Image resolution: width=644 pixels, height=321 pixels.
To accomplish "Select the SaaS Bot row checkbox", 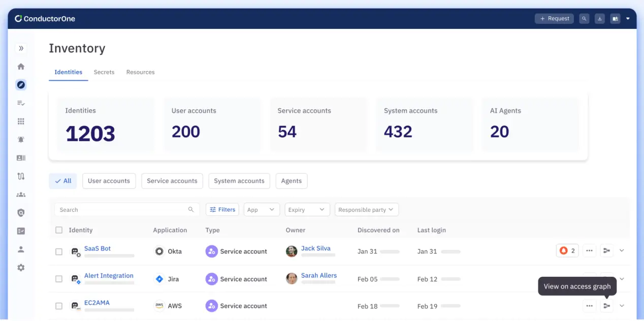I will [x=59, y=251].
